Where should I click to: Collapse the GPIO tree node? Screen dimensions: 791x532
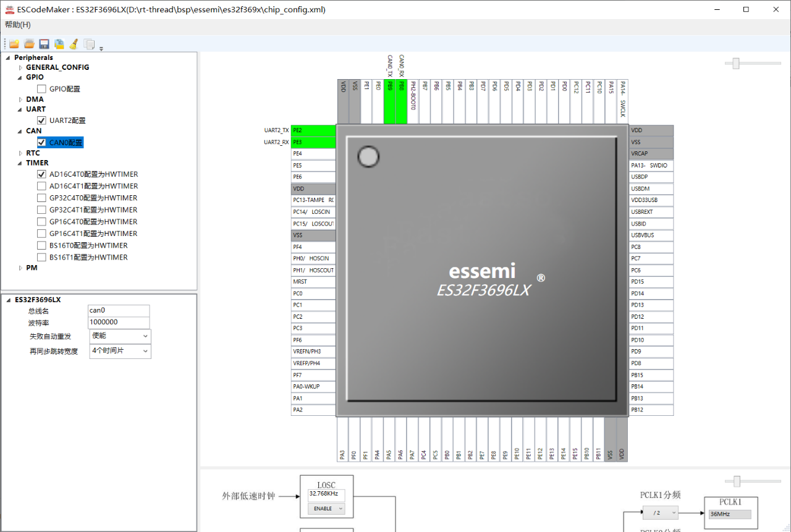click(20, 77)
